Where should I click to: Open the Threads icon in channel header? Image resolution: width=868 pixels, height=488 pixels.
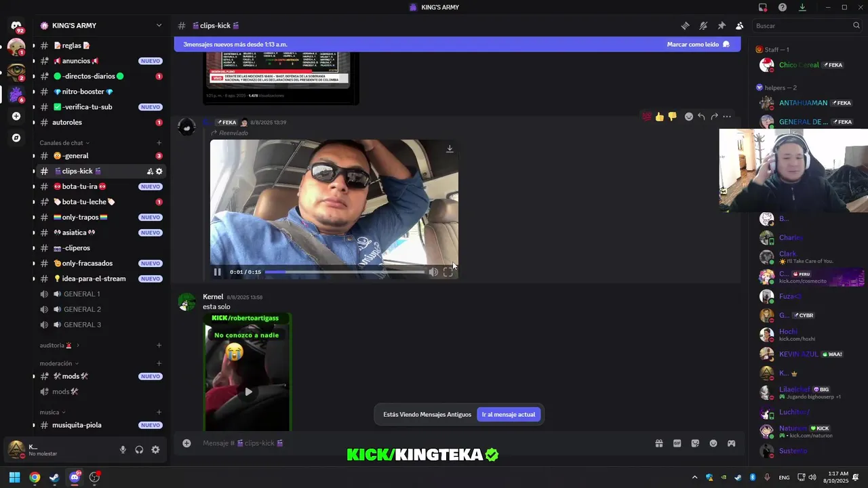[x=686, y=26]
